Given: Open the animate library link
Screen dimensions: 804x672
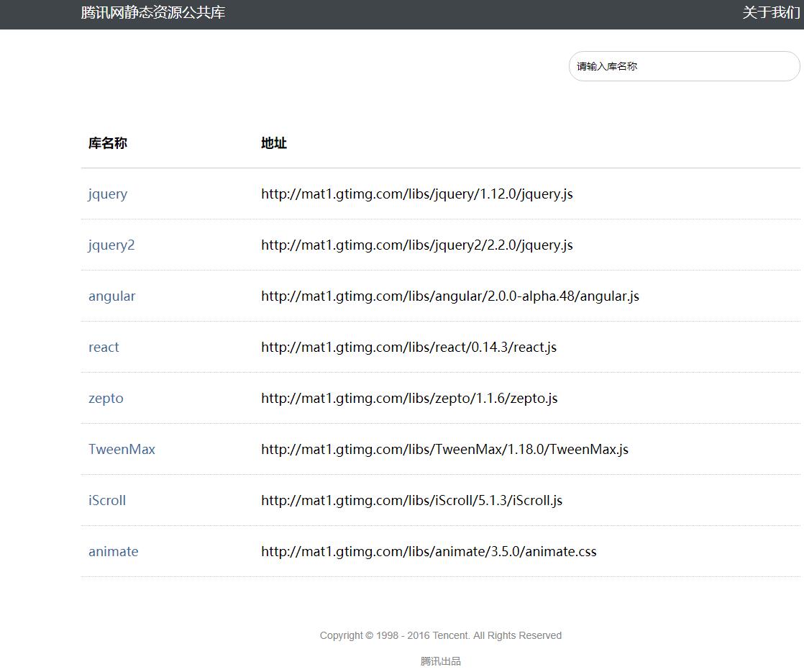Looking at the screenshot, I should pyautogui.click(x=113, y=552).
